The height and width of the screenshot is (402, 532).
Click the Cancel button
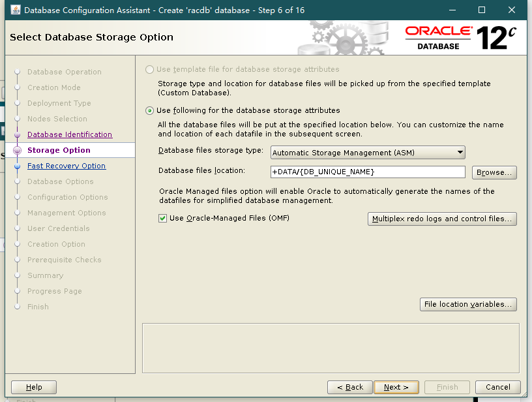[497, 387]
